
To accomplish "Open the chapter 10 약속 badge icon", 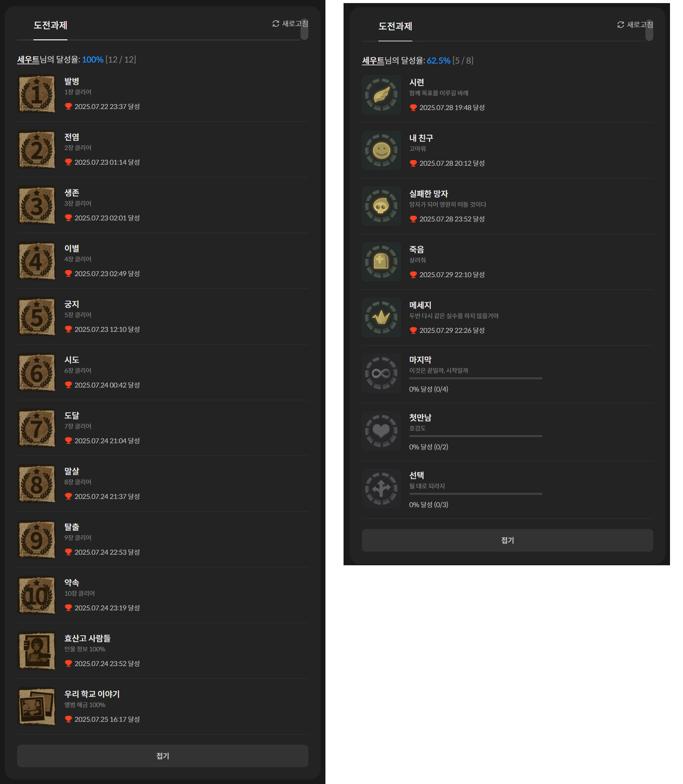I will [37, 595].
